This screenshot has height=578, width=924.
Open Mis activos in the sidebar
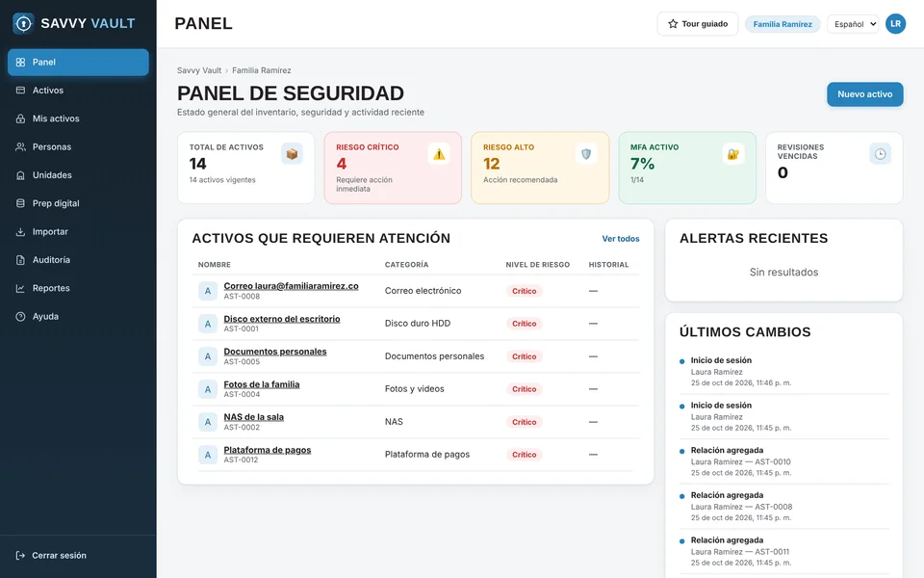tap(78, 118)
